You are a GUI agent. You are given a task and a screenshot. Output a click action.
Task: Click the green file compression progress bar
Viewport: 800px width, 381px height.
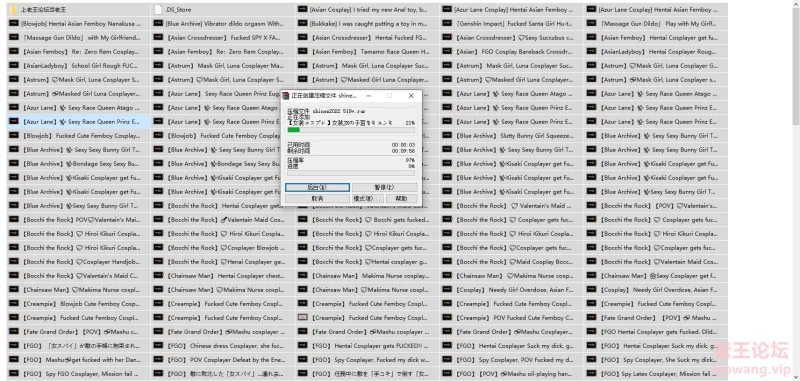pos(351,130)
